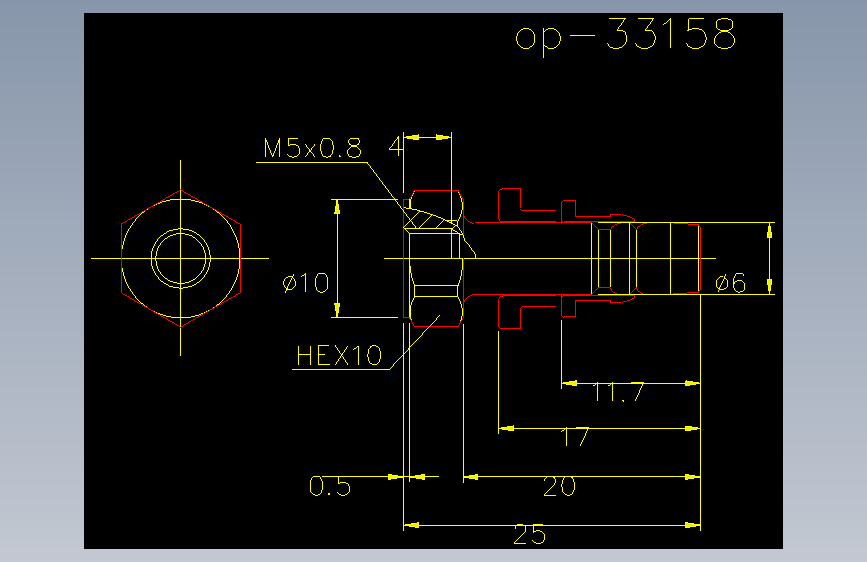Screen dimensions: 867x562
Task: Select the 11.7 length dimension
Action: 618,392
